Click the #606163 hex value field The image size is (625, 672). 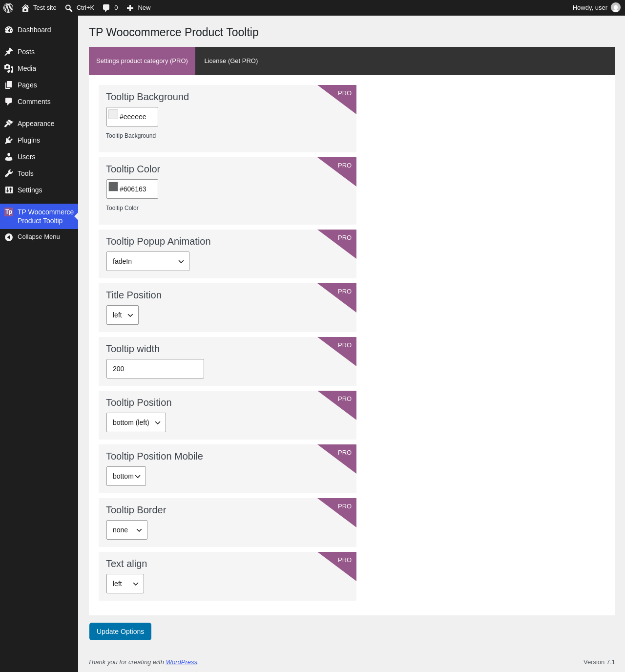(133, 189)
